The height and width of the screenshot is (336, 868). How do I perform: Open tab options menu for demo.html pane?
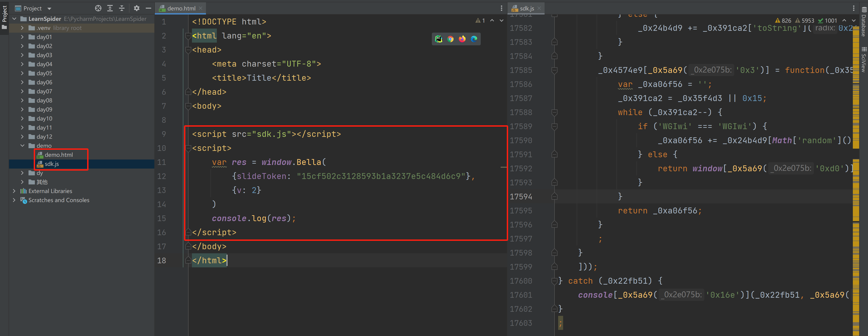[501, 8]
